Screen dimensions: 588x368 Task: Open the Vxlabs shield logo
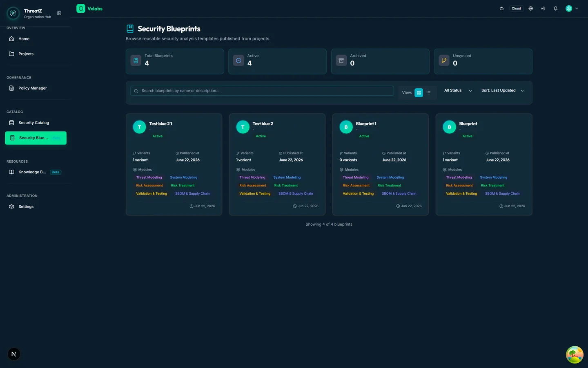81,9
